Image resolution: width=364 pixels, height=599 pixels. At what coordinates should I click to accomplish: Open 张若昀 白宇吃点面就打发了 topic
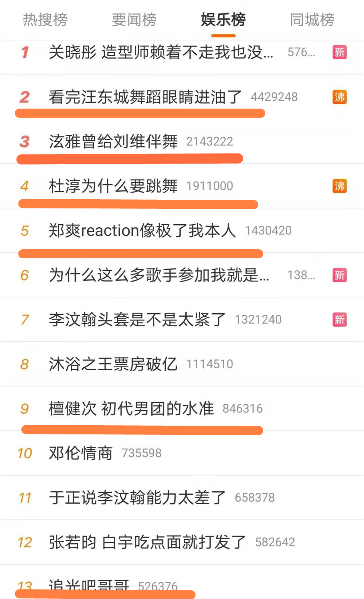click(147, 542)
